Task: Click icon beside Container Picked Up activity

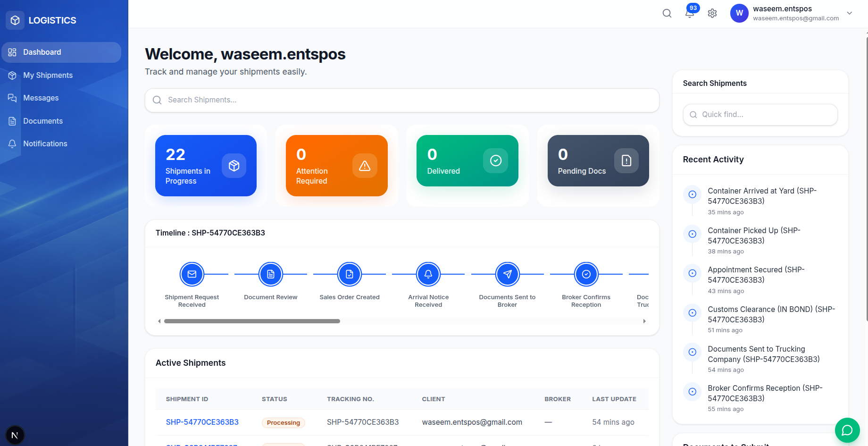Action: click(693, 234)
